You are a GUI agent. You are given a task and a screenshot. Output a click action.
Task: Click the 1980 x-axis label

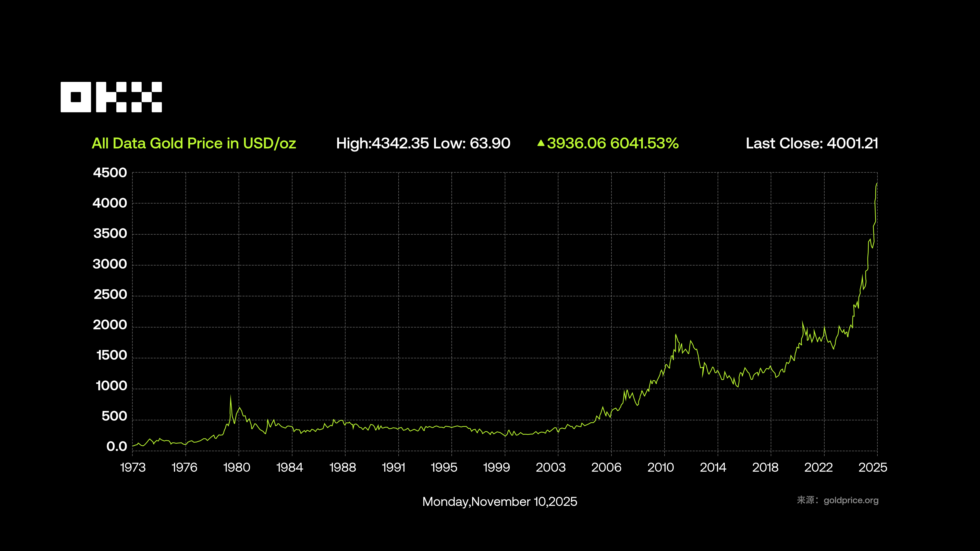coord(237,467)
